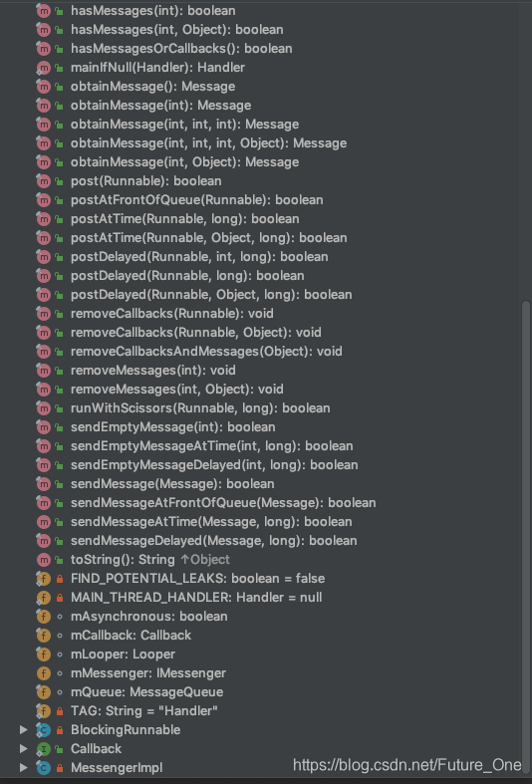
Task: Select removeMessages(int): void
Action: coord(153,370)
